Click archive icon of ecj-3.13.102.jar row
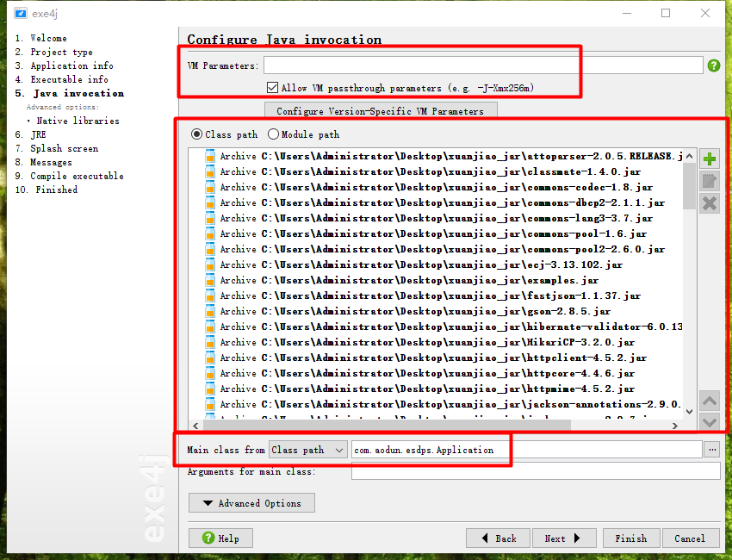732x560 pixels. [x=210, y=264]
